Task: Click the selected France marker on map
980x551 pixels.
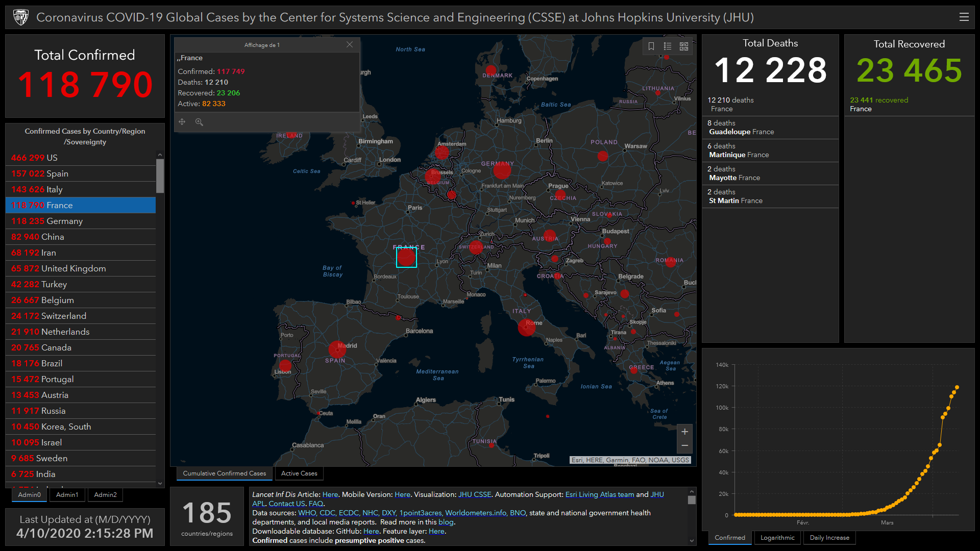Action: (406, 257)
